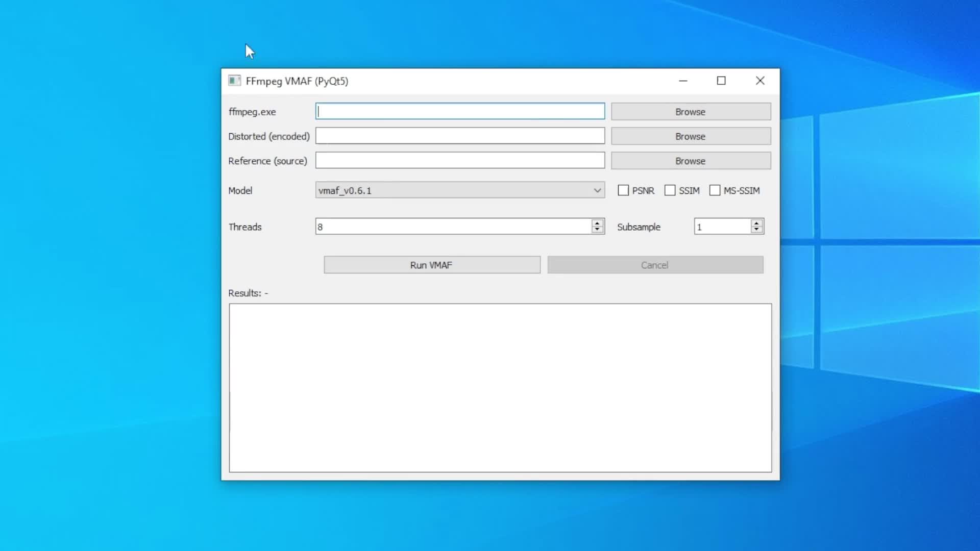Enable the SSIM checkbox
The height and width of the screenshot is (551, 980).
pyautogui.click(x=670, y=190)
